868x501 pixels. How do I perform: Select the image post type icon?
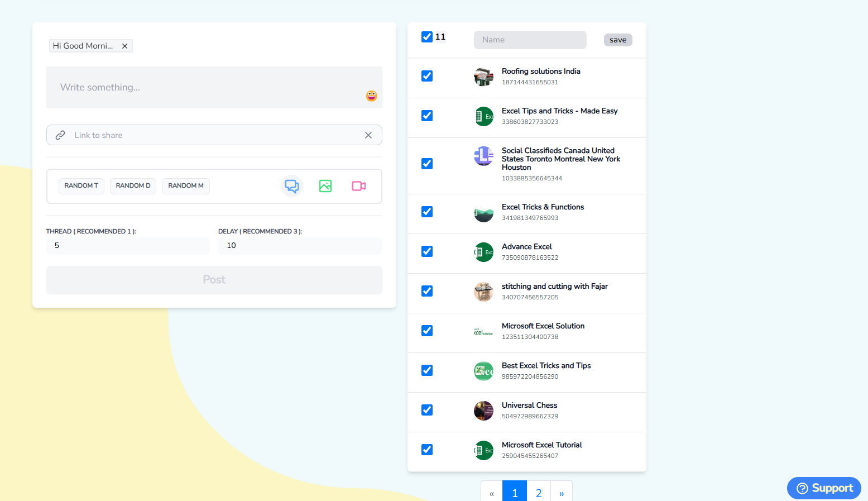pyautogui.click(x=325, y=186)
